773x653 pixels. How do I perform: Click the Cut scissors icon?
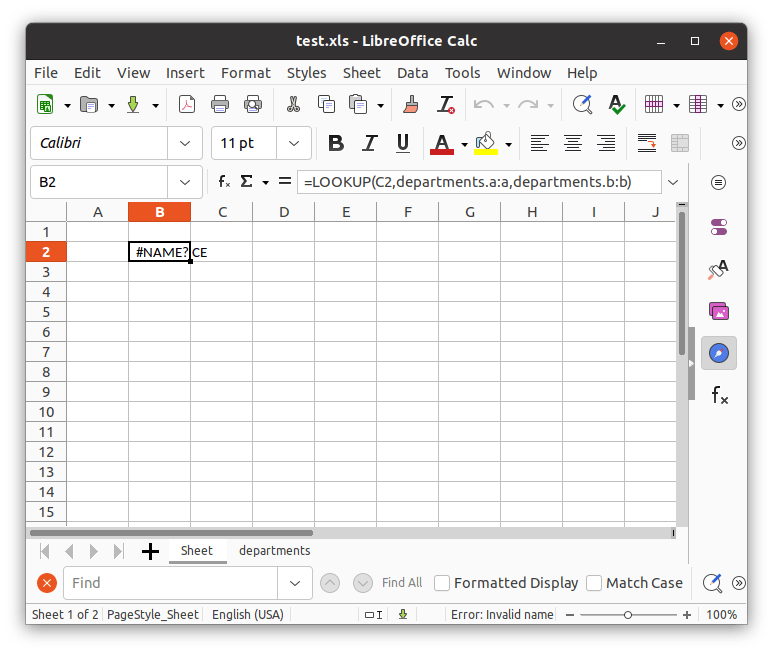[293, 104]
